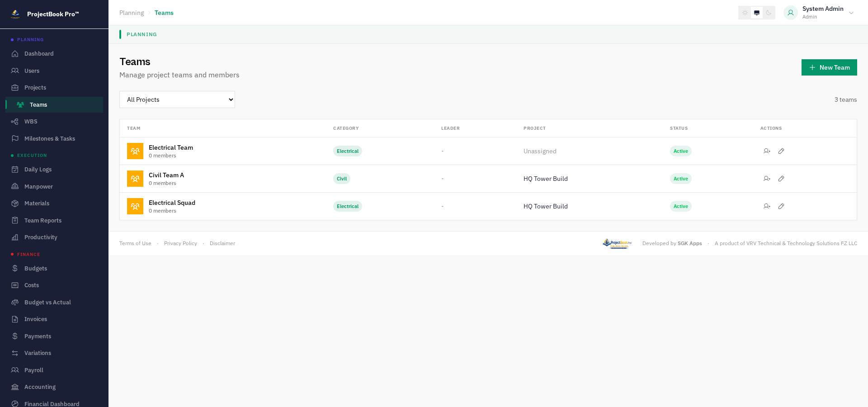Open Daily Logs in the sidebar
The image size is (868, 407).
point(54,170)
